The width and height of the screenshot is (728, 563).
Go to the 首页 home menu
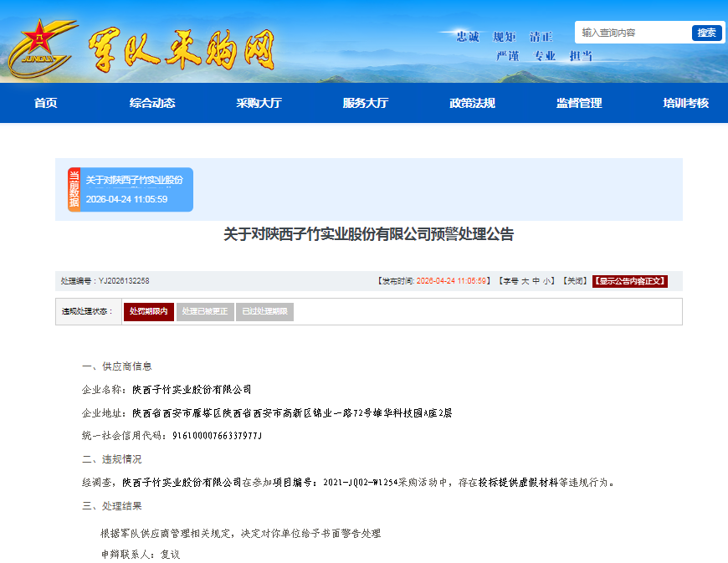(46, 103)
